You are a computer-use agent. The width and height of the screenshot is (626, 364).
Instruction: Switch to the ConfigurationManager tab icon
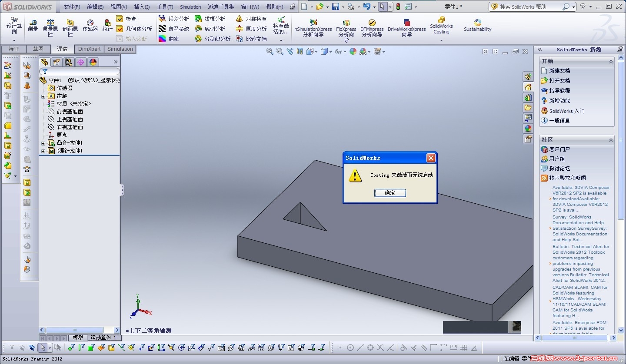coord(69,62)
